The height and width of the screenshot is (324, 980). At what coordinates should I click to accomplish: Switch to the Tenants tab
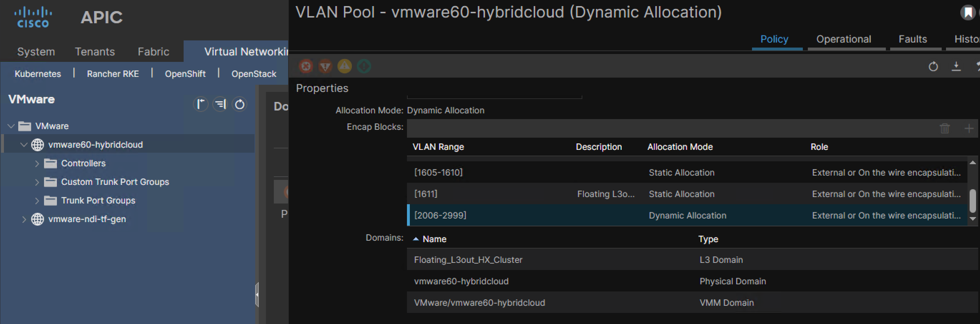click(95, 51)
